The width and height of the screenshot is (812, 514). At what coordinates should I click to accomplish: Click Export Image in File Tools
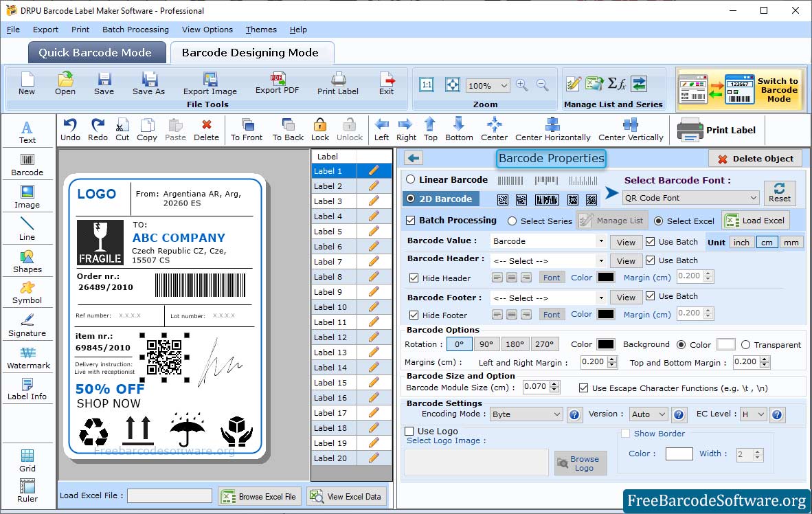[x=210, y=84]
